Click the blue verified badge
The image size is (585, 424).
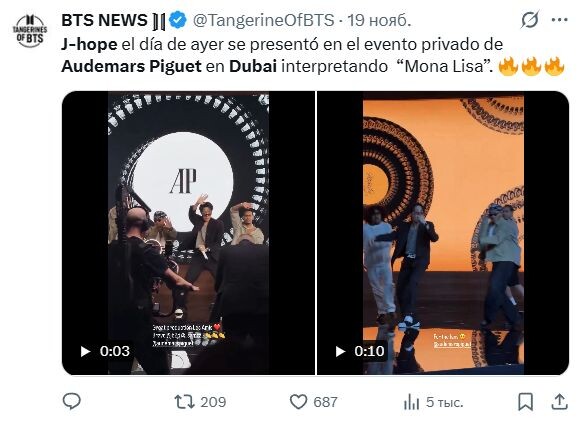[178, 20]
